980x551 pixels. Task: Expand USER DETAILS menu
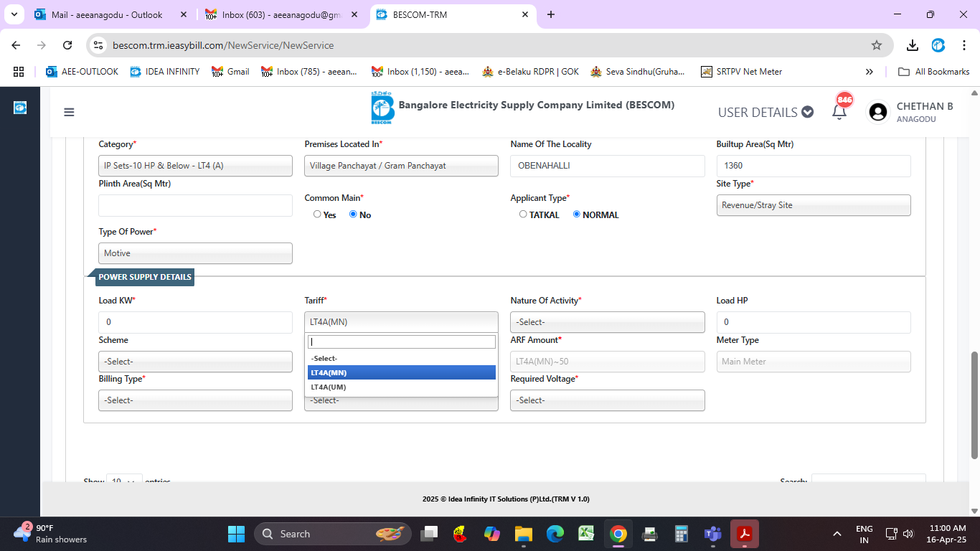tap(765, 112)
